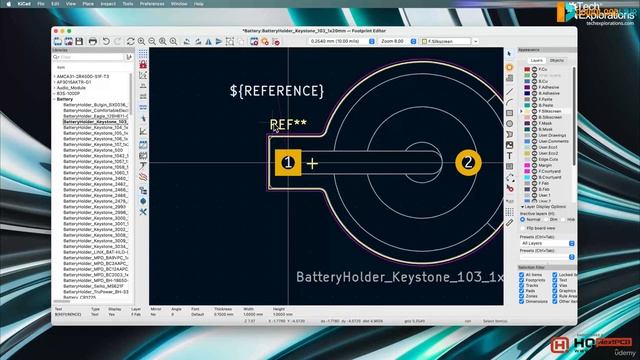Open the footprint checker tool
The height and width of the screenshot is (360, 640).
pyautogui.click(x=276, y=41)
